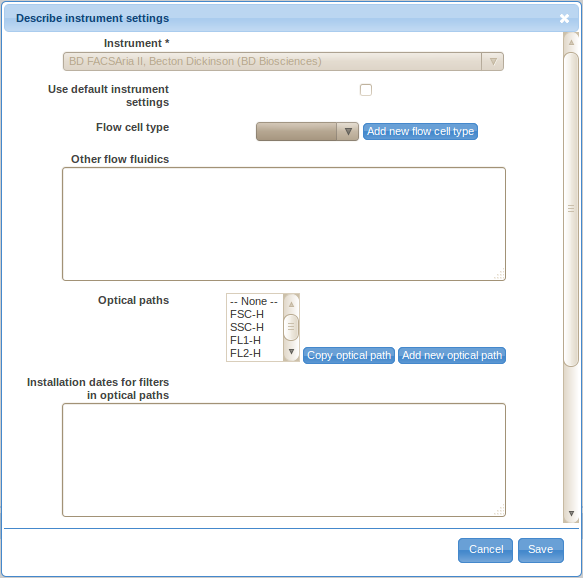Select SSC-H optical path
The height and width of the screenshot is (578, 583).
(x=254, y=327)
